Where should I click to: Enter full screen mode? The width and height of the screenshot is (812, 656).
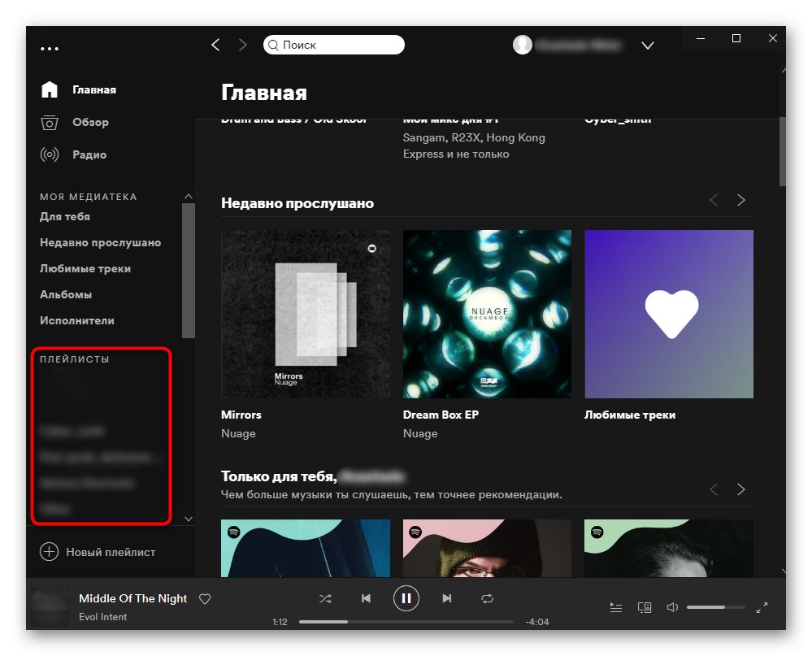click(762, 606)
